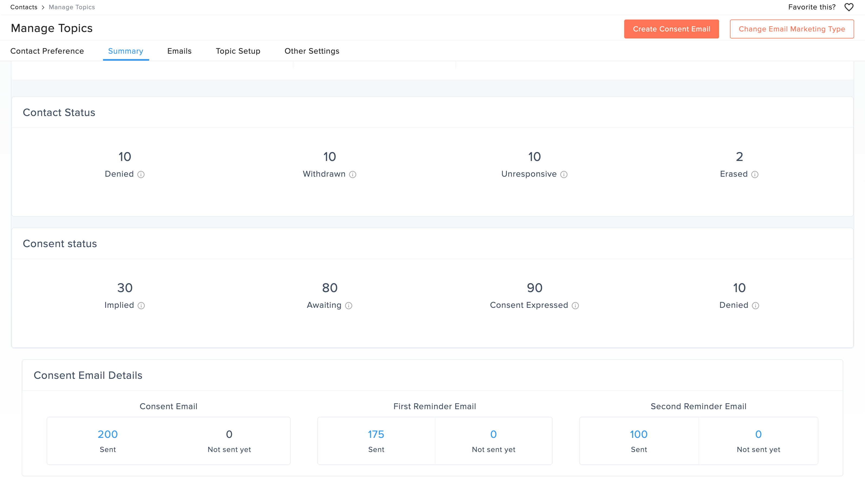Click info icon beside Consent Expressed

575,305
